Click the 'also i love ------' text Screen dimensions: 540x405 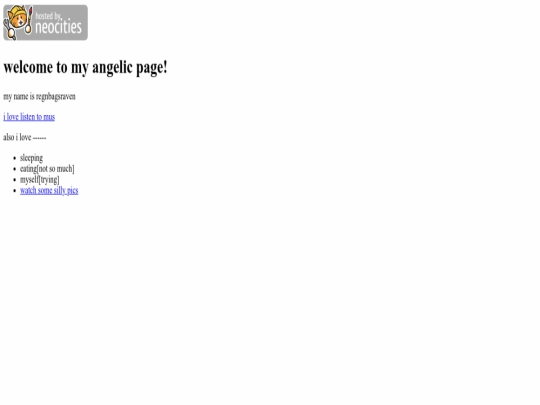(x=25, y=137)
